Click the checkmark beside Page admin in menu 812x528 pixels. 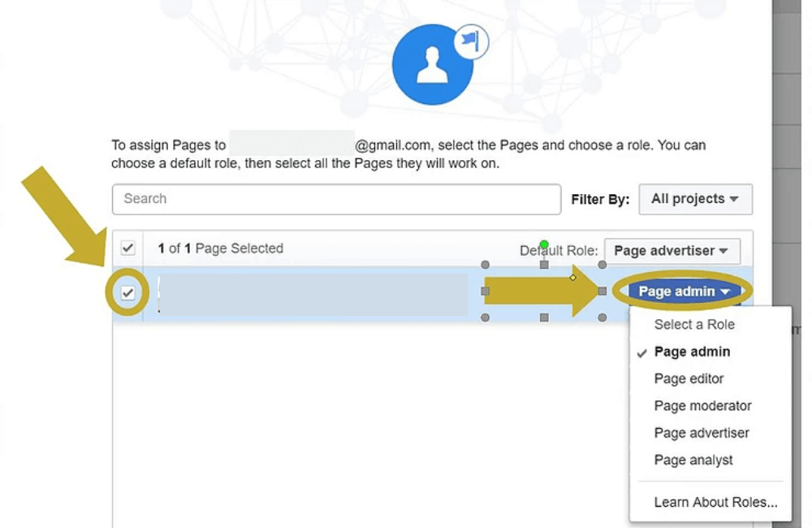642,352
